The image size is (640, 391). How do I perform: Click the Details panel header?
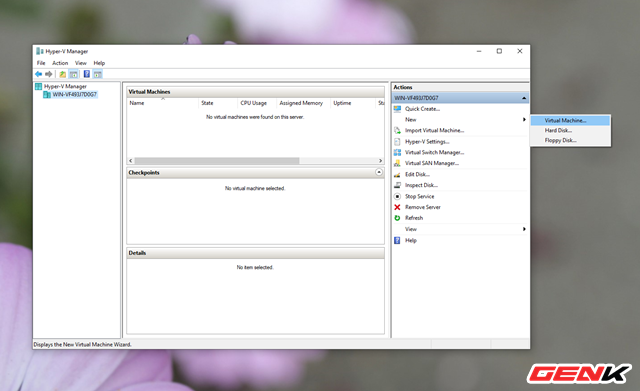pyautogui.click(x=256, y=253)
